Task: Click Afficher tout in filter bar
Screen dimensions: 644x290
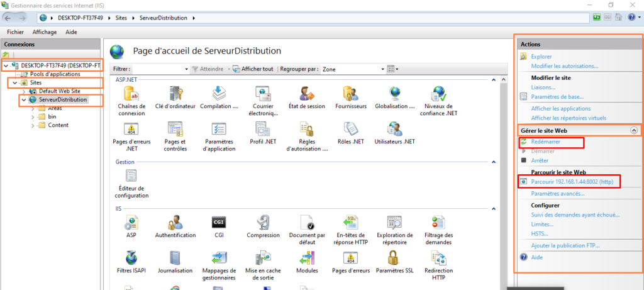Action: tap(253, 69)
